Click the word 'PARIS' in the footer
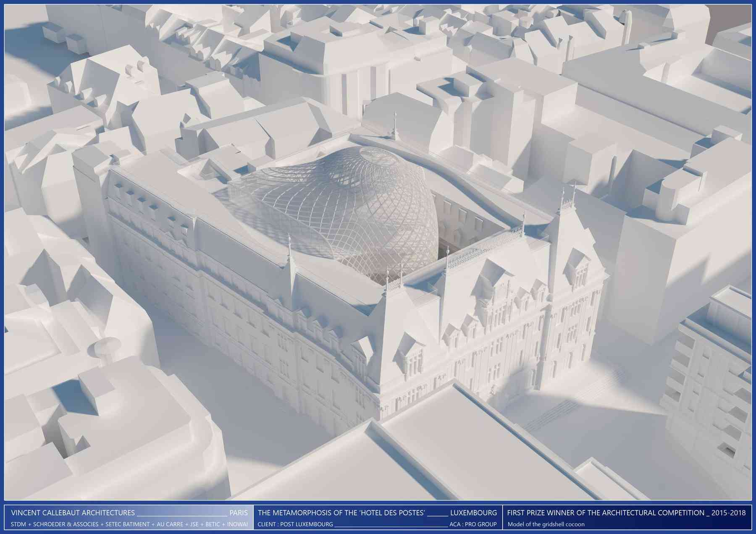Screen dimensions: 756x534 239,513
